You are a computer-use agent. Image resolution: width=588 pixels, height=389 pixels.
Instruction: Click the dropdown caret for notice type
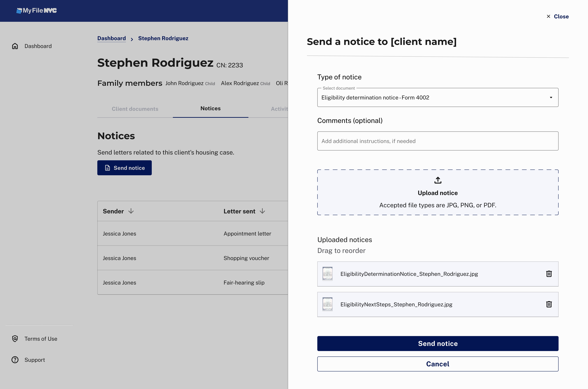click(x=551, y=97)
